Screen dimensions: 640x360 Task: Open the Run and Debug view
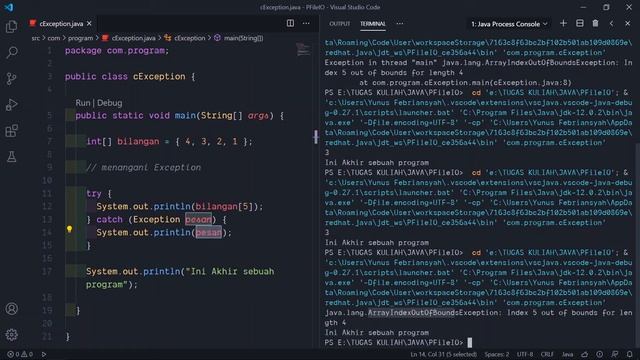(x=11, y=104)
